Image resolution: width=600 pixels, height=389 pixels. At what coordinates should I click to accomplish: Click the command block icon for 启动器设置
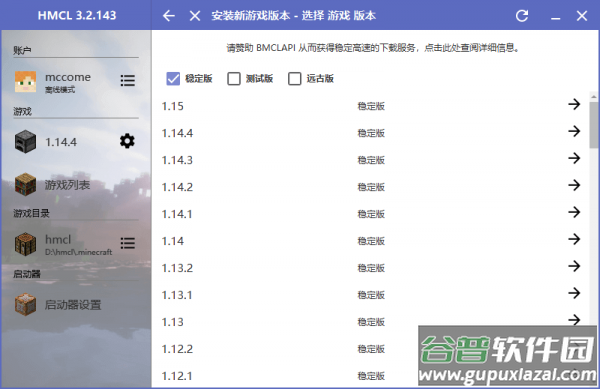click(25, 304)
